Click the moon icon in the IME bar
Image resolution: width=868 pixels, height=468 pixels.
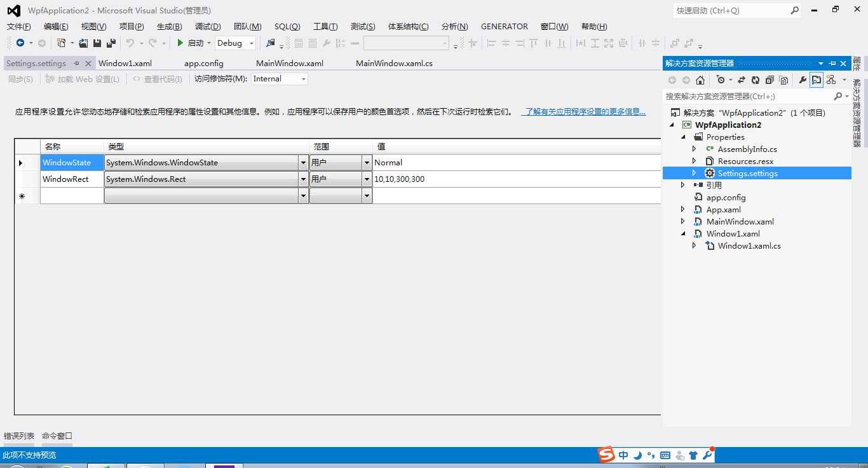tap(638, 455)
